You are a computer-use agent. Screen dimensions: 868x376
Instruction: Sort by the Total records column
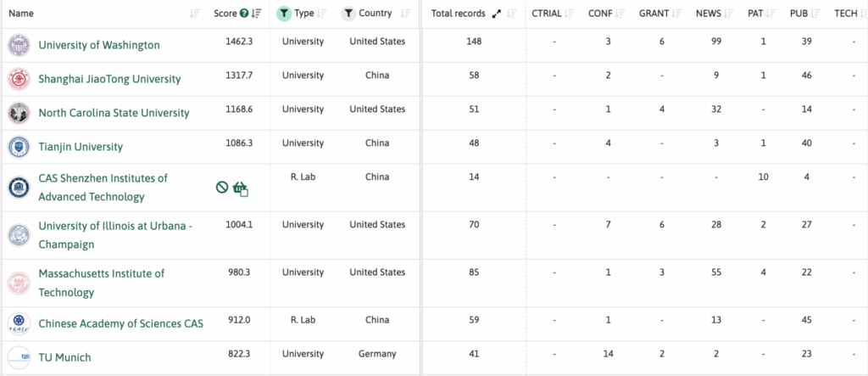512,14
